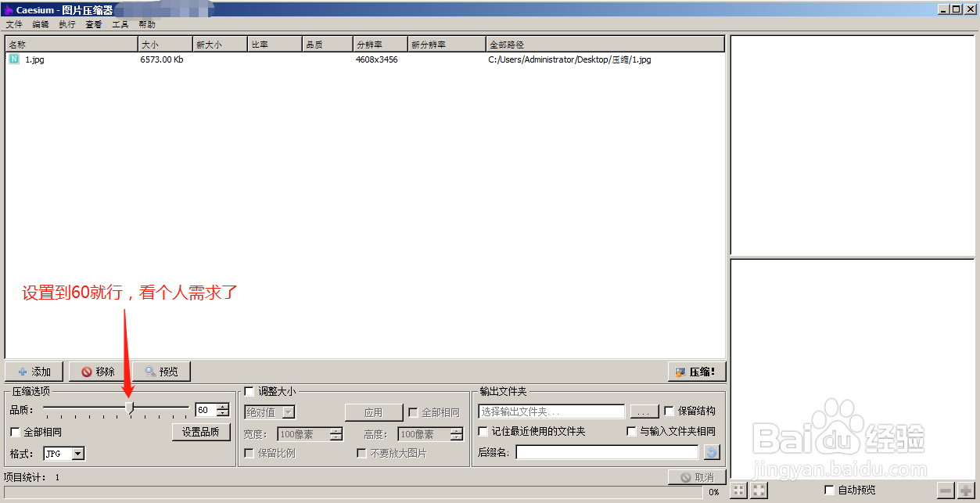Click the quality value 60 spin box
This screenshot has width=980, height=503.
click(212, 410)
